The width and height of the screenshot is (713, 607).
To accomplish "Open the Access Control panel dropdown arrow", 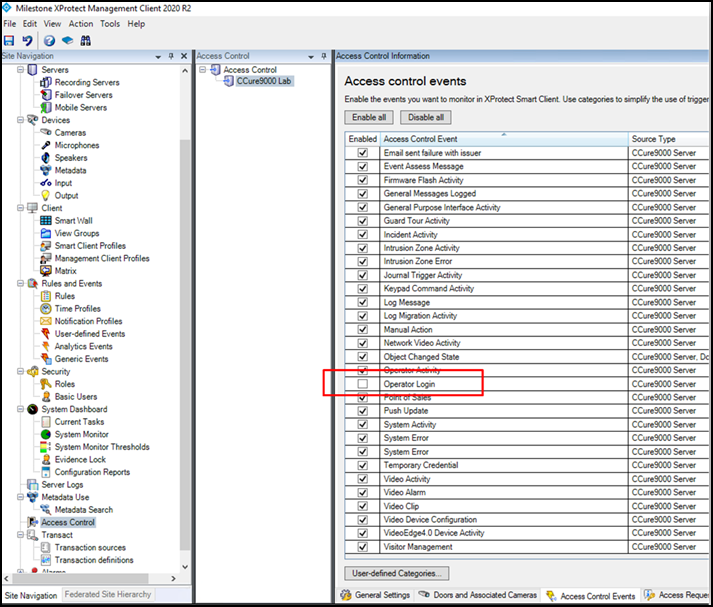I will (310, 56).
